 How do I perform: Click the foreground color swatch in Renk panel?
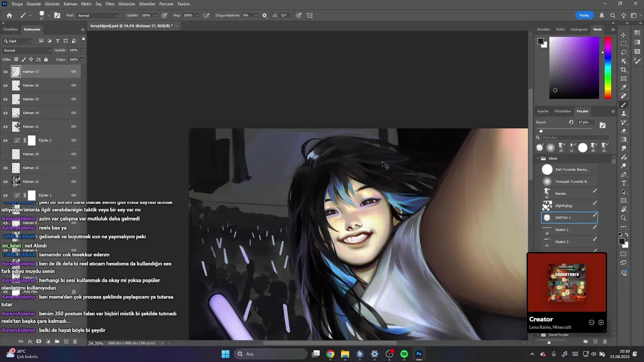coord(540,41)
